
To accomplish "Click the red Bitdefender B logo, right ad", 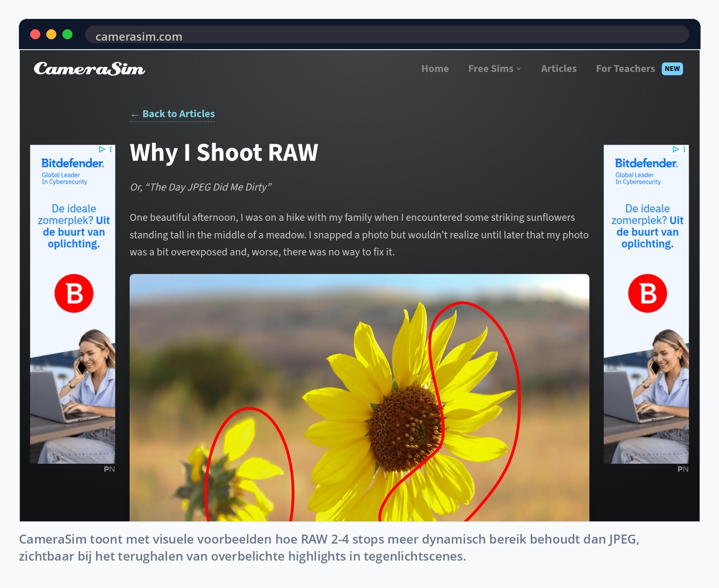I will click(x=648, y=293).
